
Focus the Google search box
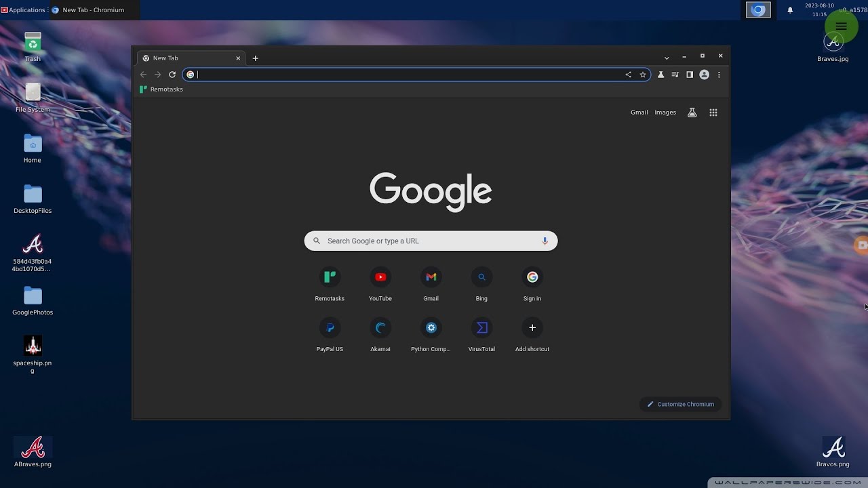pyautogui.click(x=431, y=241)
